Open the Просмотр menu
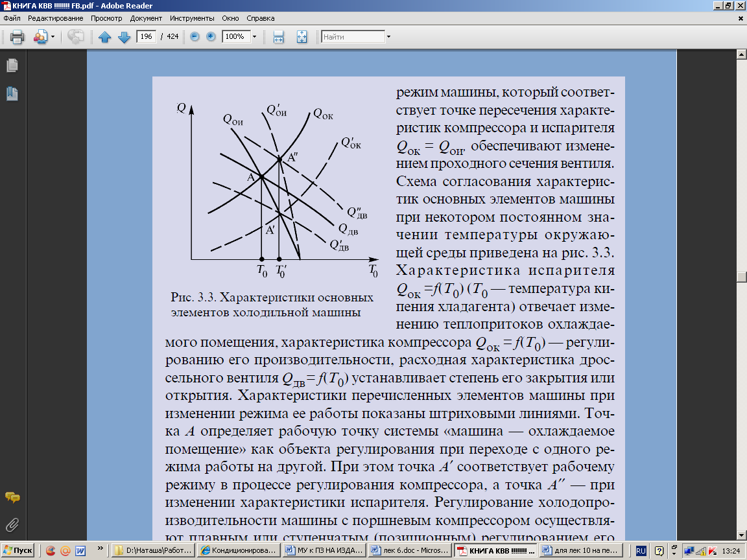747x560 pixels. pyautogui.click(x=106, y=18)
